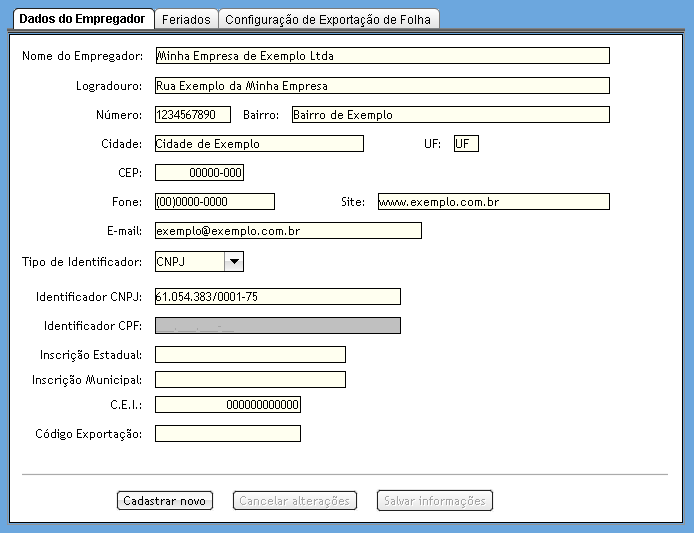Select the Dados do Empregador tab

click(x=82, y=20)
